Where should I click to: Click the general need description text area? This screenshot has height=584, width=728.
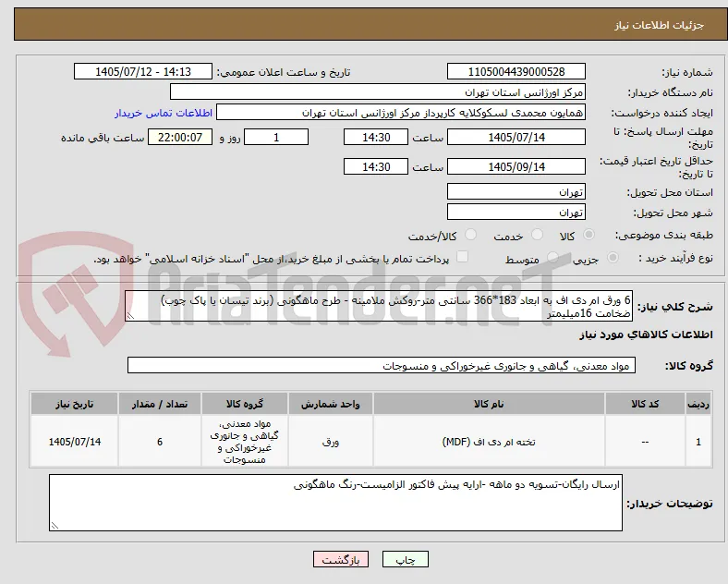click(x=379, y=307)
